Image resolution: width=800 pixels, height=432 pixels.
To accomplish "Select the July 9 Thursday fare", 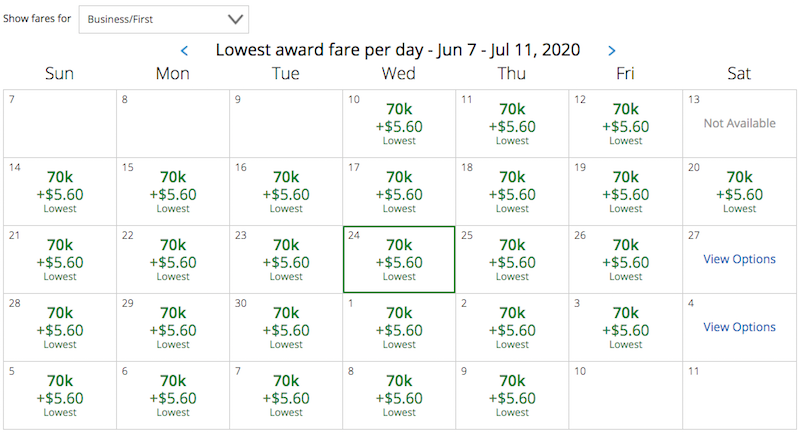I will 512,395.
